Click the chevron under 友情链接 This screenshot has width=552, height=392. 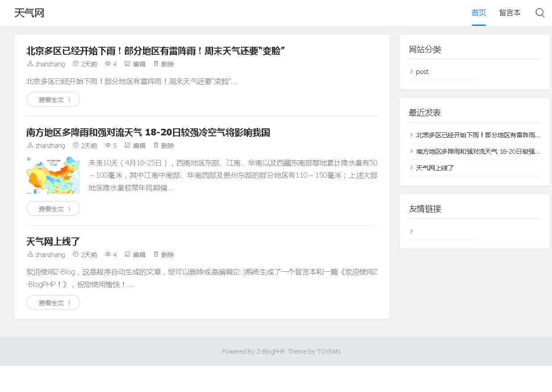[411, 231]
